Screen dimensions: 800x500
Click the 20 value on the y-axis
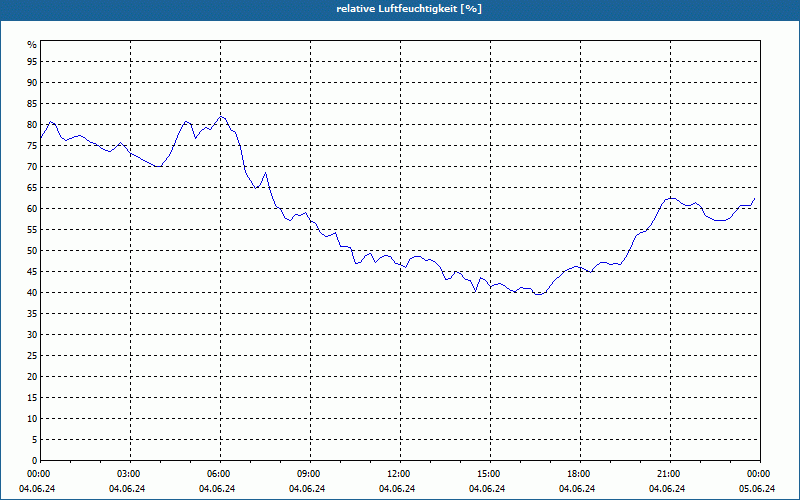(x=32, y=377)
